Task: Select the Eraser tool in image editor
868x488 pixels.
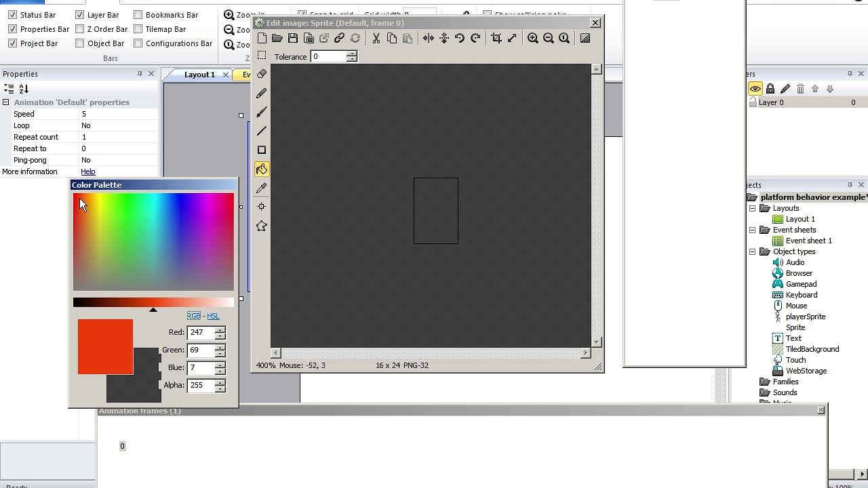Action: point(262,74)
